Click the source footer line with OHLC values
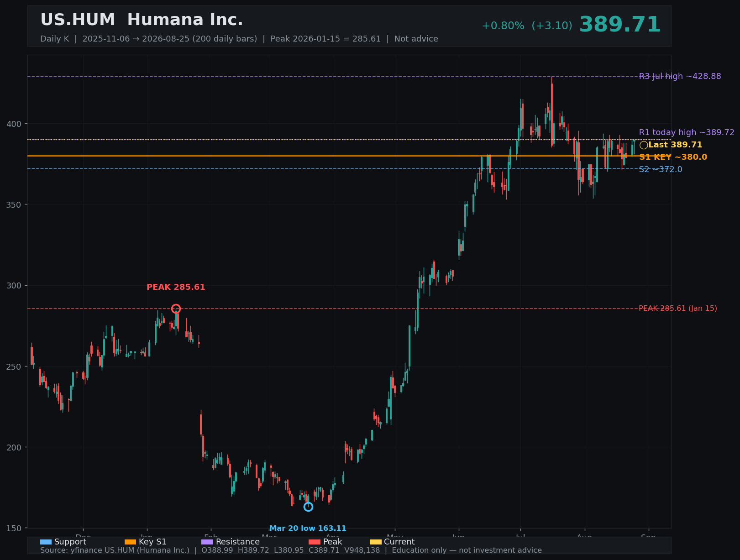Image resolution: width=740 pixels, height=560 pixels. [x=291, y=550]
